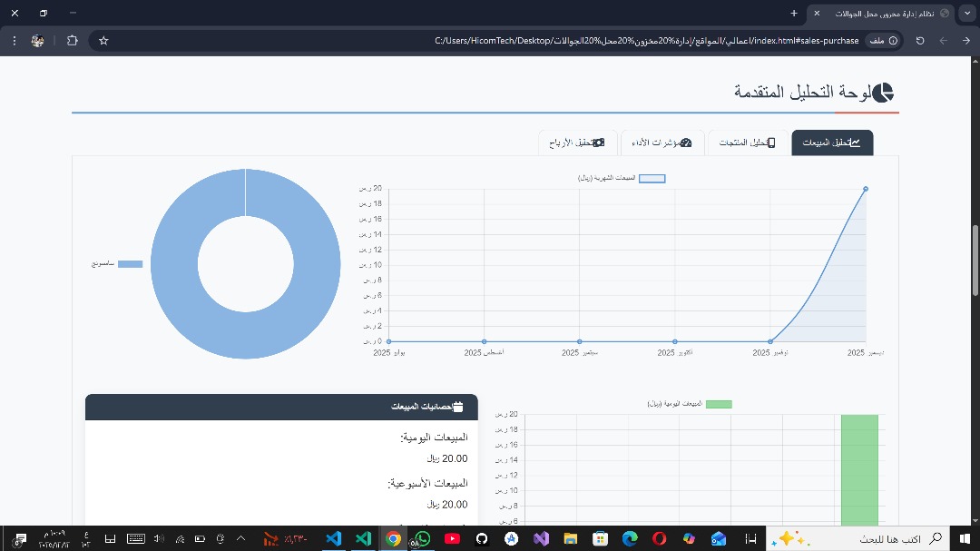Open File Explorer from taskbar
The width and height of the screenshot is (980, 551).
[570, 538]
